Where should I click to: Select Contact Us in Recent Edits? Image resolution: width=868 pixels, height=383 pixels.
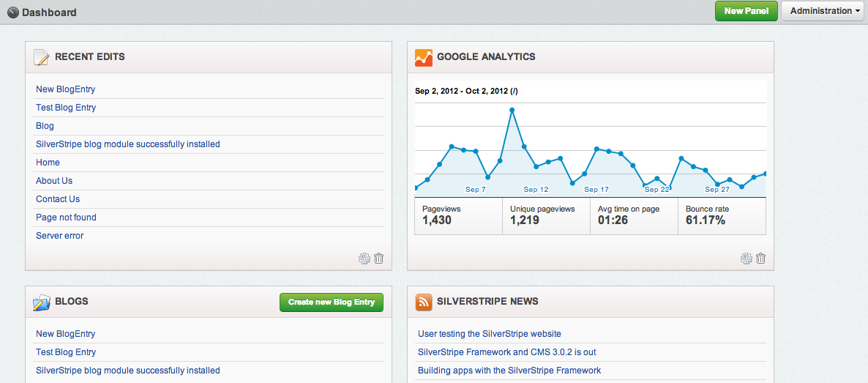click(x=58, y=199)
